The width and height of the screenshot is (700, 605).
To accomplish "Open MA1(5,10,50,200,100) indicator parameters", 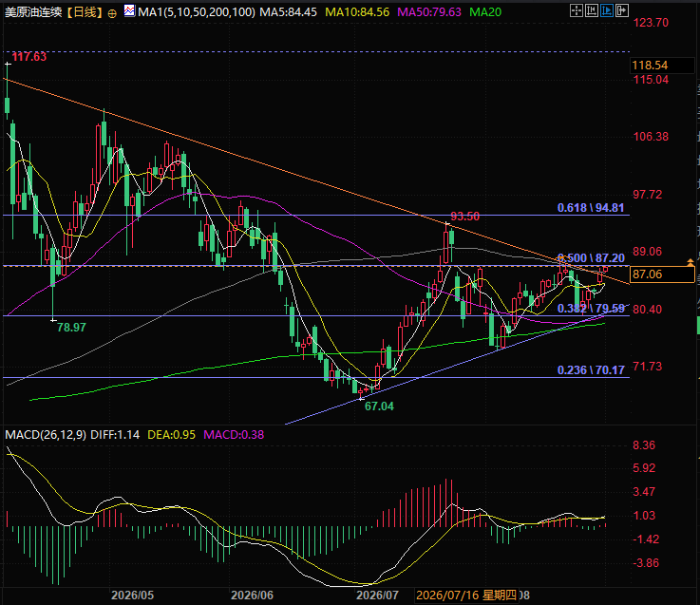I will (197, 12).
